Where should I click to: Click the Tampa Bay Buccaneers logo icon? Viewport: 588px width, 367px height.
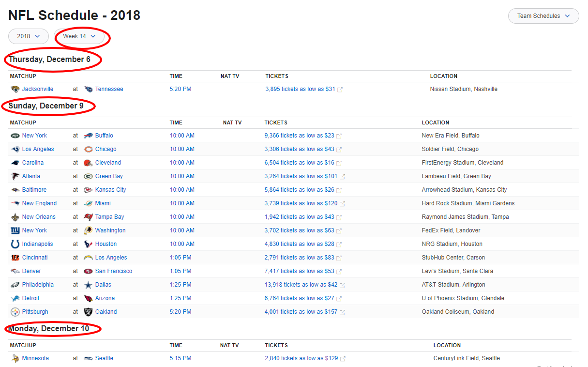click(88, 217)
